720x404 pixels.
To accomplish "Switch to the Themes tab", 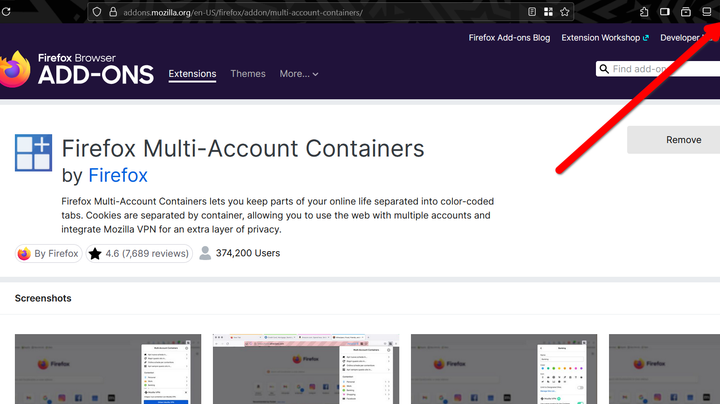I will click(248, 73).
